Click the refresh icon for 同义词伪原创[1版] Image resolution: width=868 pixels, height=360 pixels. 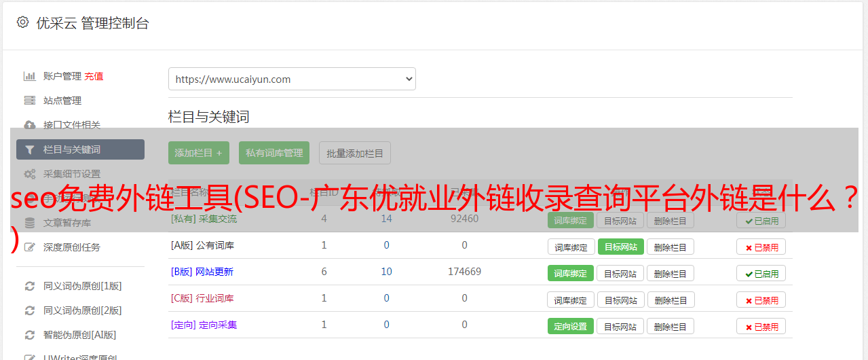coord(29,286)
